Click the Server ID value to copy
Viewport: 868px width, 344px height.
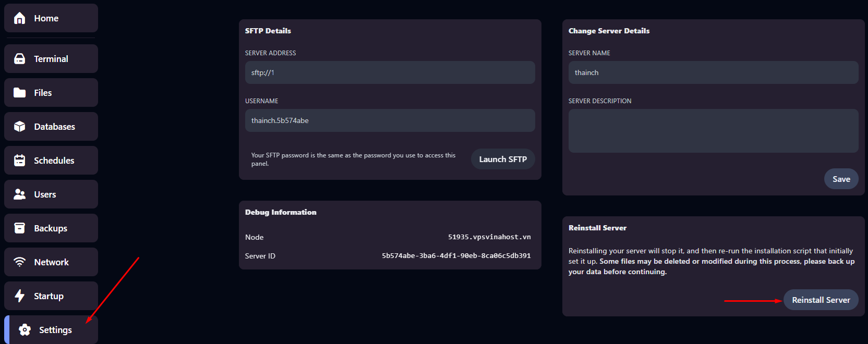pyautogui.click(x=456, y=256)
